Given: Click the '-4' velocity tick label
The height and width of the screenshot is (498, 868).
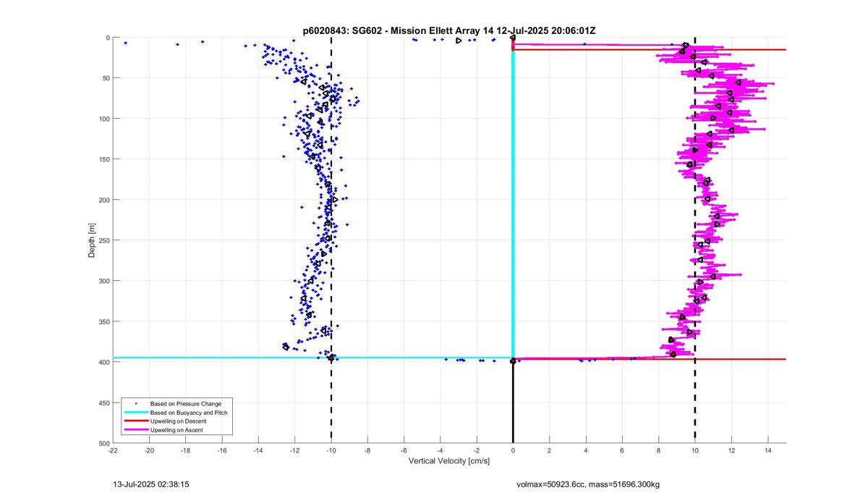Looking at the screenshot, I should (440, 450).
